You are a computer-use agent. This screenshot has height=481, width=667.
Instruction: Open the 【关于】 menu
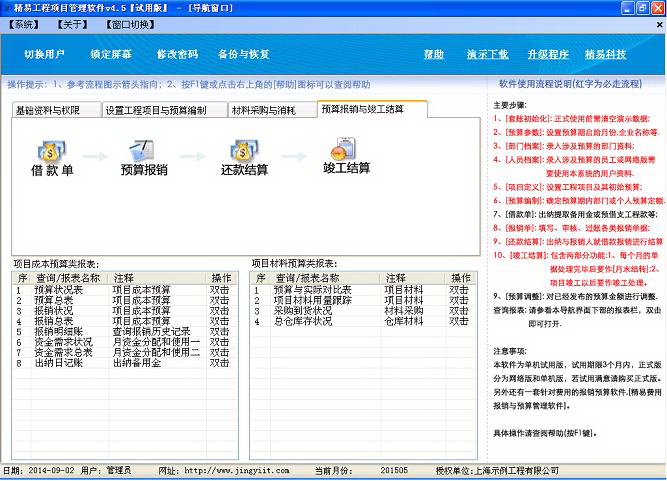[72, 25]
